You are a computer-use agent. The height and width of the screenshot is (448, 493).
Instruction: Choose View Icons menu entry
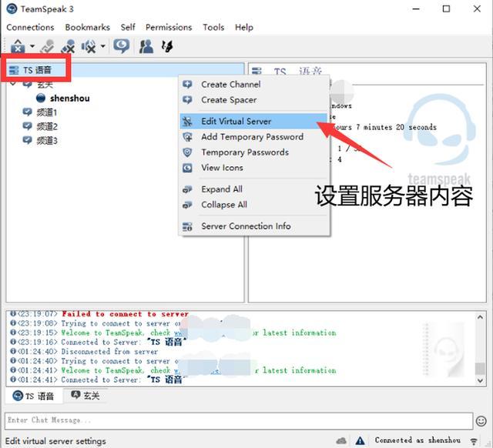tap(254, 168)
